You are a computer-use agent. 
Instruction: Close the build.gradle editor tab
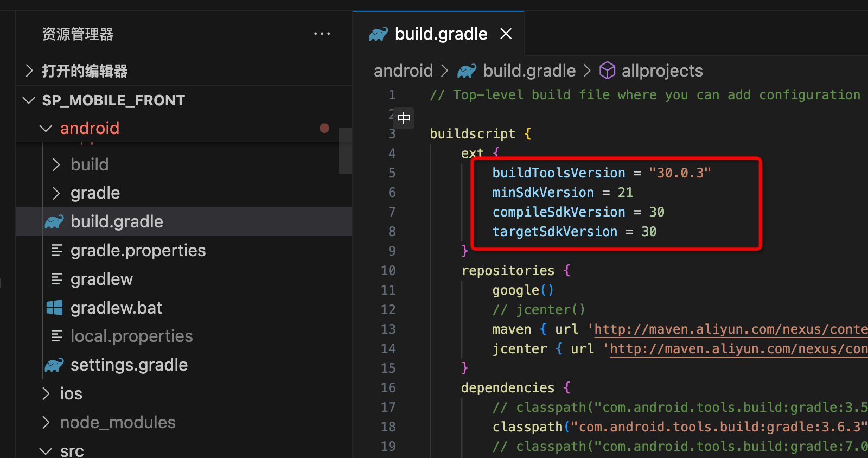pyautogui.click(x=506, y=34)
